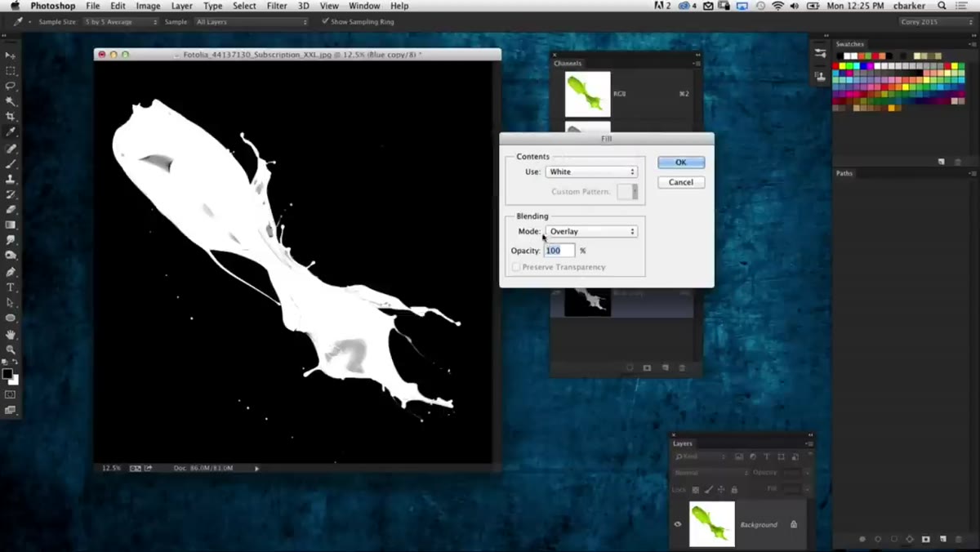Create new swatch icon in Swatches panel

click(x=941, y=162)
